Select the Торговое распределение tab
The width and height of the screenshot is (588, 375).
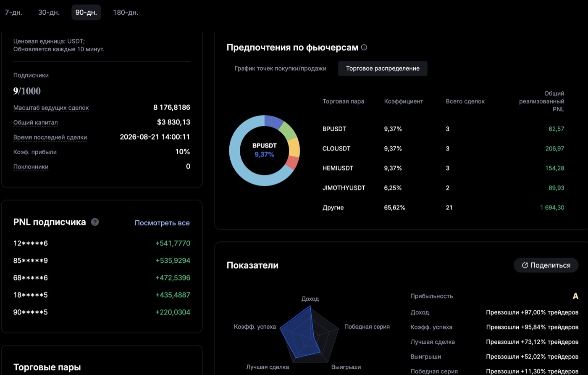(x=383, y=68)
